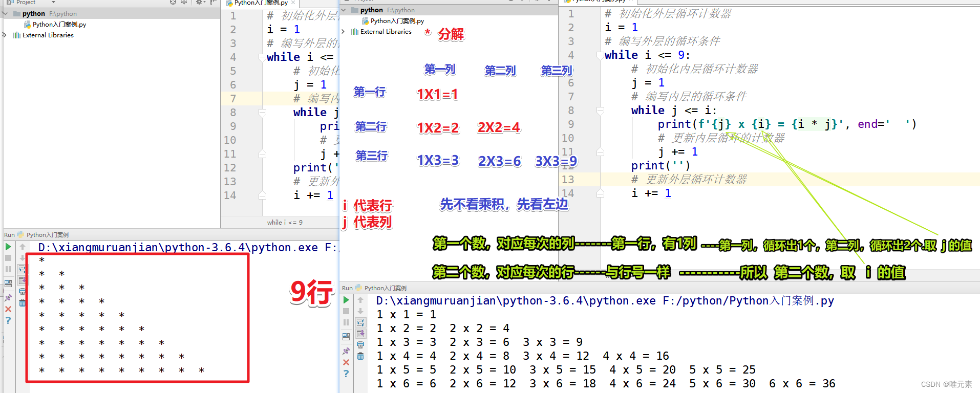The image size is (980, 393).
Task: Open the Project view dropdown in left window
Action: [x=53, y=3]
